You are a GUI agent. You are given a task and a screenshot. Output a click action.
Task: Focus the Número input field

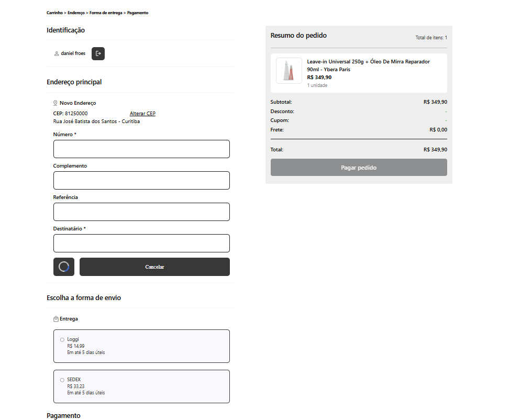point(141,149)
